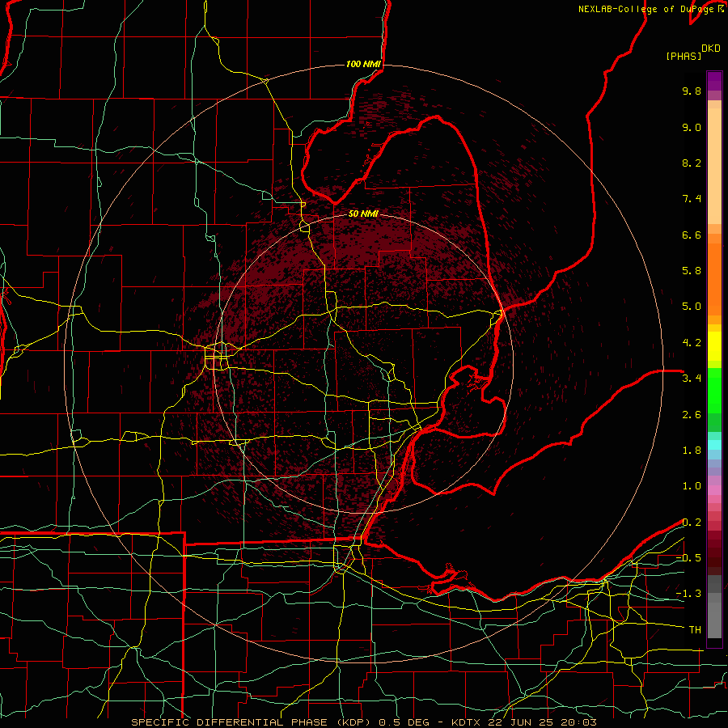Screen dimensions: 728x728
Task: Click the 6.6 color scale value
Action: pyautogui.click(x=692, y=235)
